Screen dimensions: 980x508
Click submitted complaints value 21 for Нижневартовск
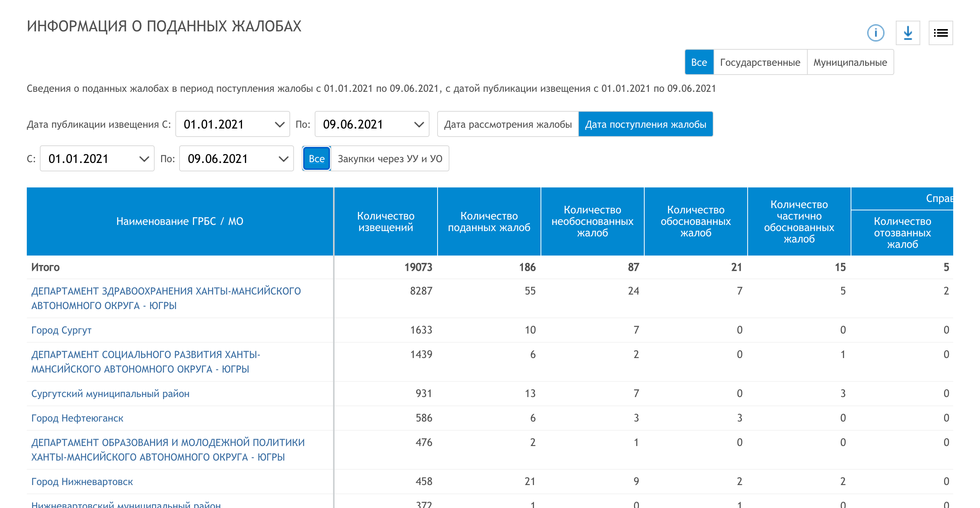coord(530,482)
